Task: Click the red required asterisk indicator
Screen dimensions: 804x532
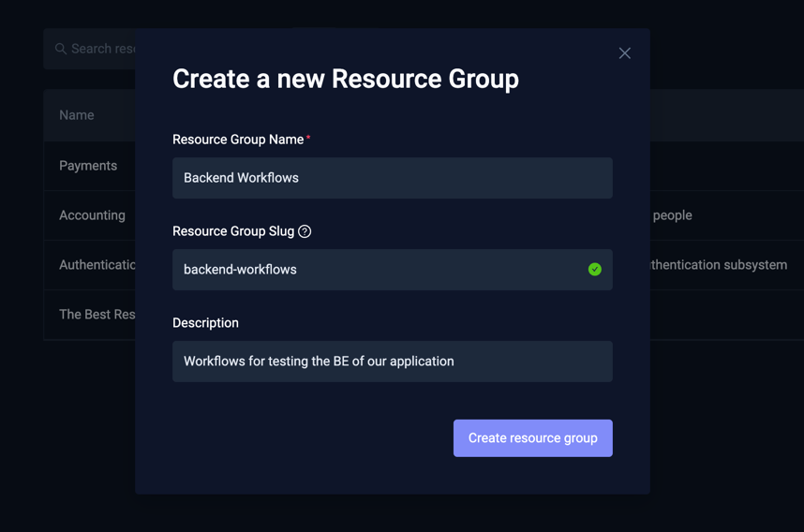Action: [308, 139]
